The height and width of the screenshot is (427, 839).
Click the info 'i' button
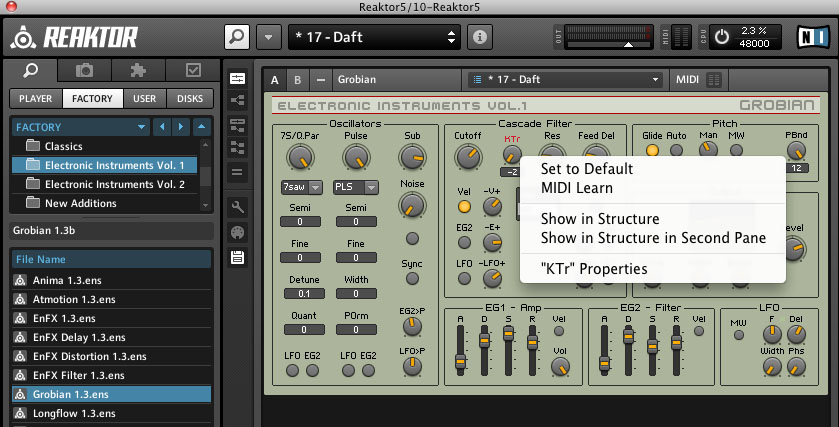tap(479, 37)
